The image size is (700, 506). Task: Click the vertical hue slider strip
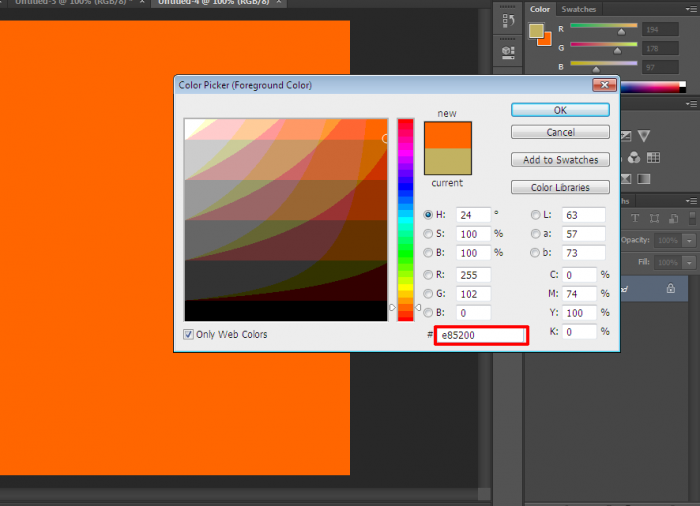(x=405, y=220)
